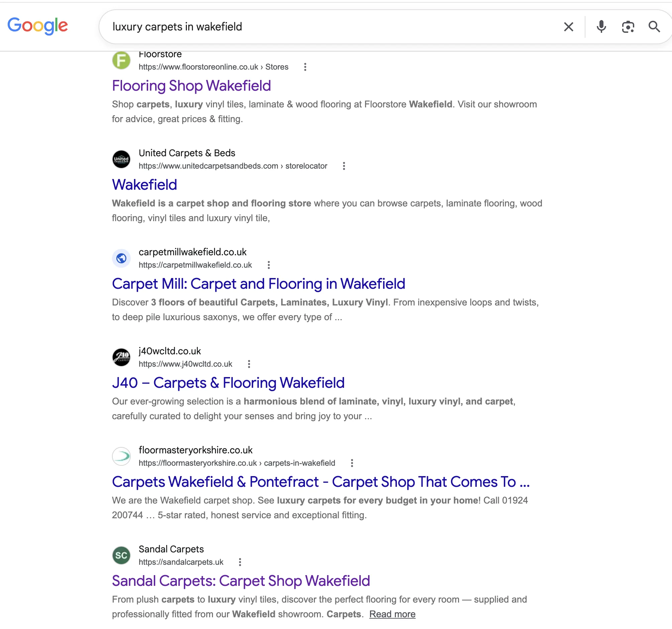The image size is (672, 629).
Task: Clear the search query with X icon
Action: (569, 27)
